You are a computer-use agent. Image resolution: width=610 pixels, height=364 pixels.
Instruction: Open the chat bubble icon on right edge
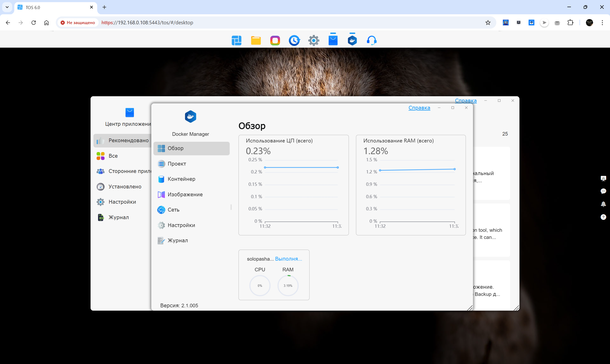(603, 191)
